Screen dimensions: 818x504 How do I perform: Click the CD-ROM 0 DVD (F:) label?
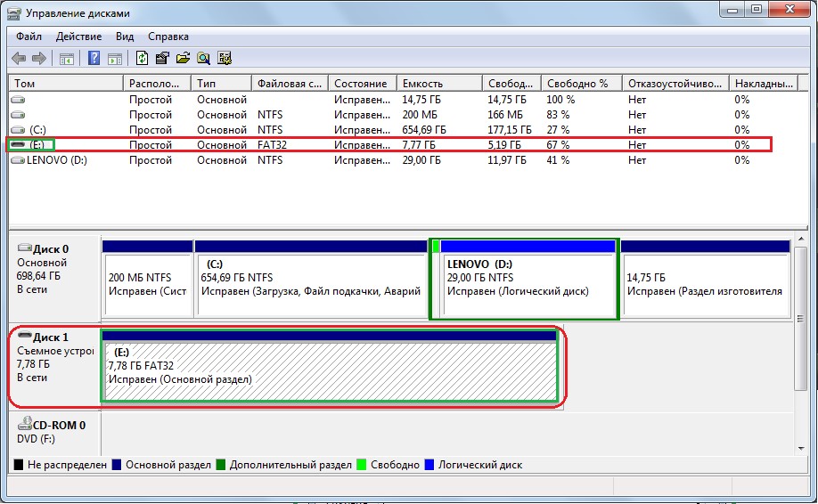[52, 432]
